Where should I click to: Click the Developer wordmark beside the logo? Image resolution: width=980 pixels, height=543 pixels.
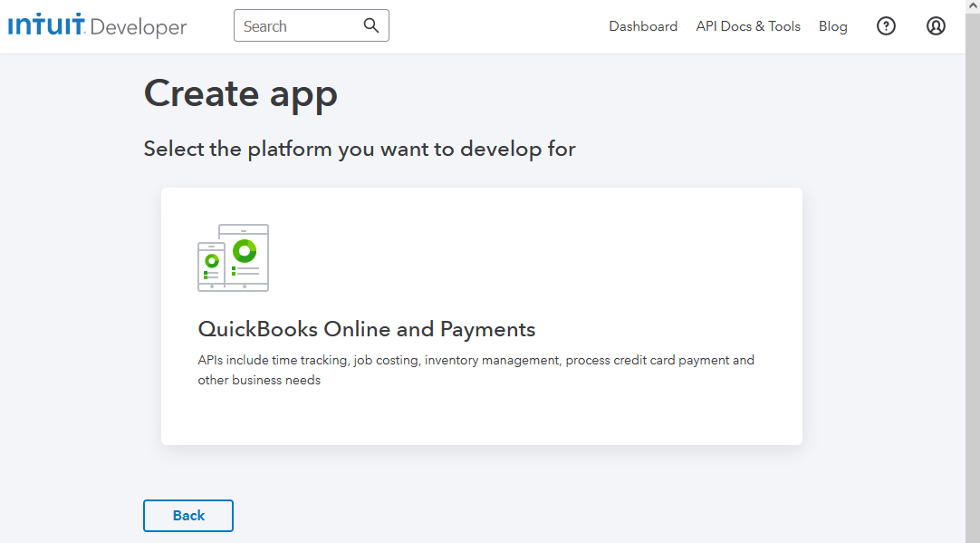[139, 27]
